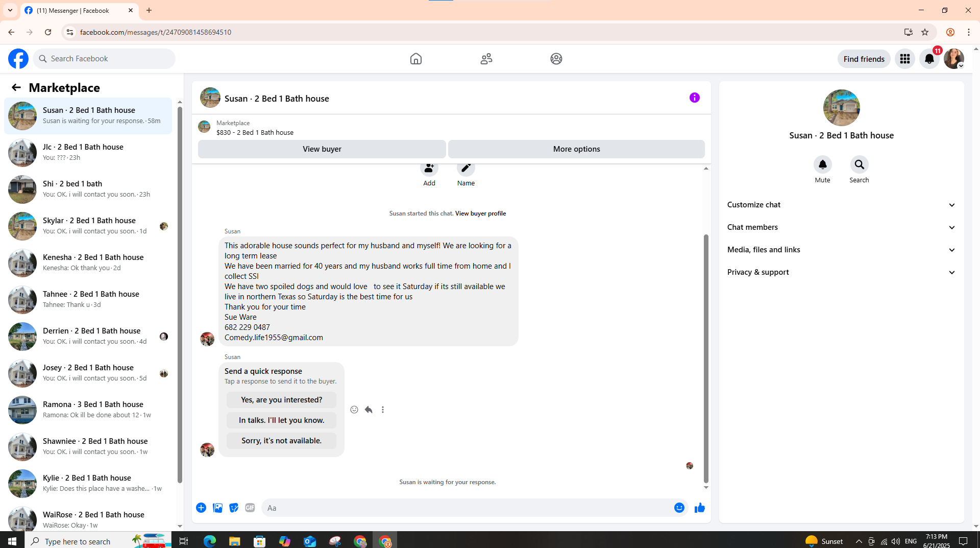Open the Josey 2 Bed 1 Bath house chat

88,373
